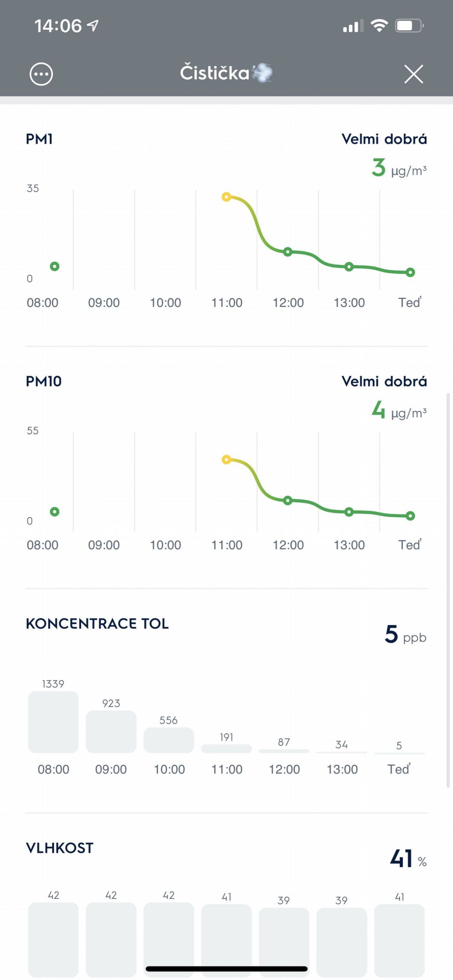Open the three-dots more options menu
Image resolution: width=453 pixels, height=980 pixels.
[41, 74]
